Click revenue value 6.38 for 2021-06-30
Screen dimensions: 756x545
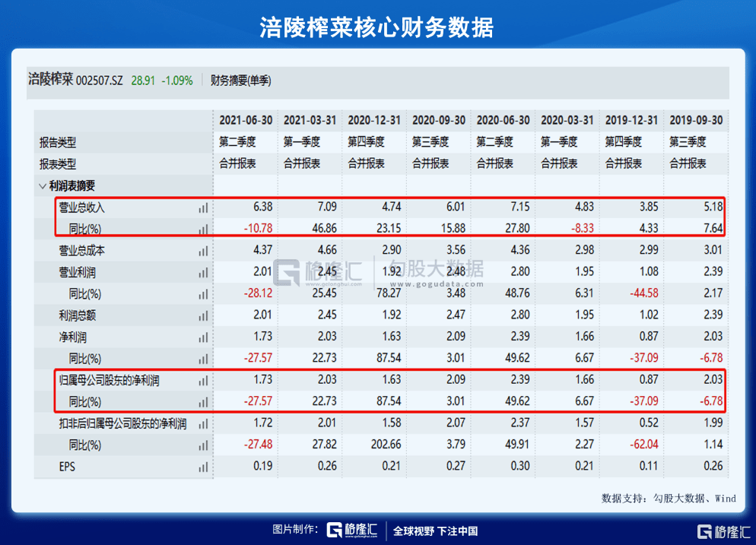[x=262, y=207]
